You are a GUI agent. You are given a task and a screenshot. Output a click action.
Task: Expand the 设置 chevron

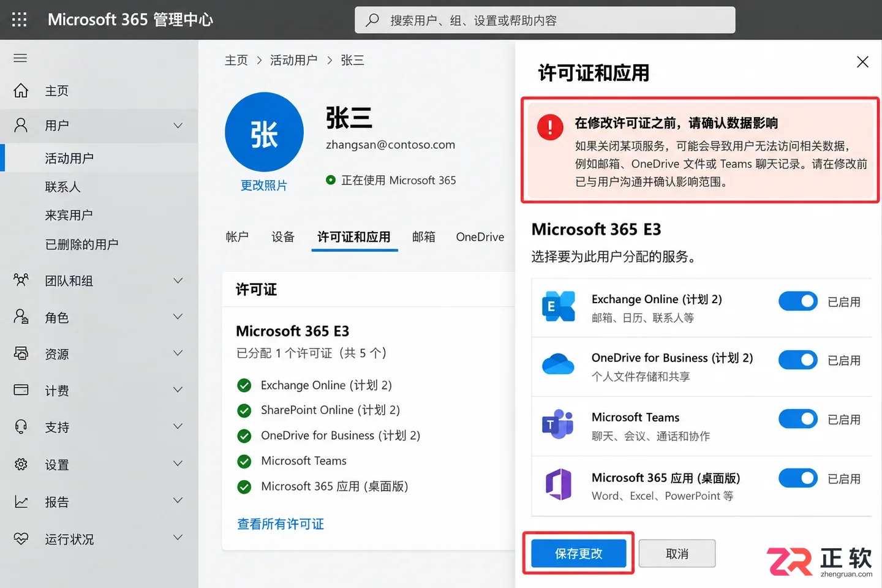pyautogui.click(x=178, y=464)
